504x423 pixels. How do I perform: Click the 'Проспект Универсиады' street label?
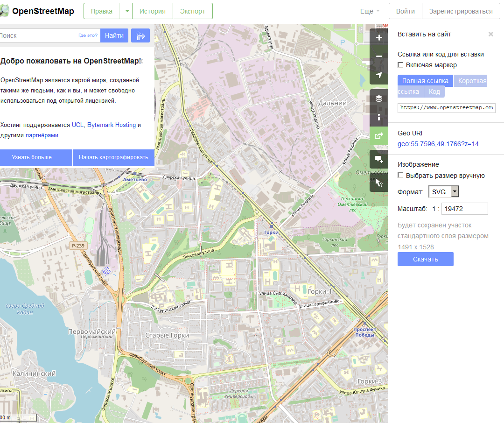tap(115, 231)
